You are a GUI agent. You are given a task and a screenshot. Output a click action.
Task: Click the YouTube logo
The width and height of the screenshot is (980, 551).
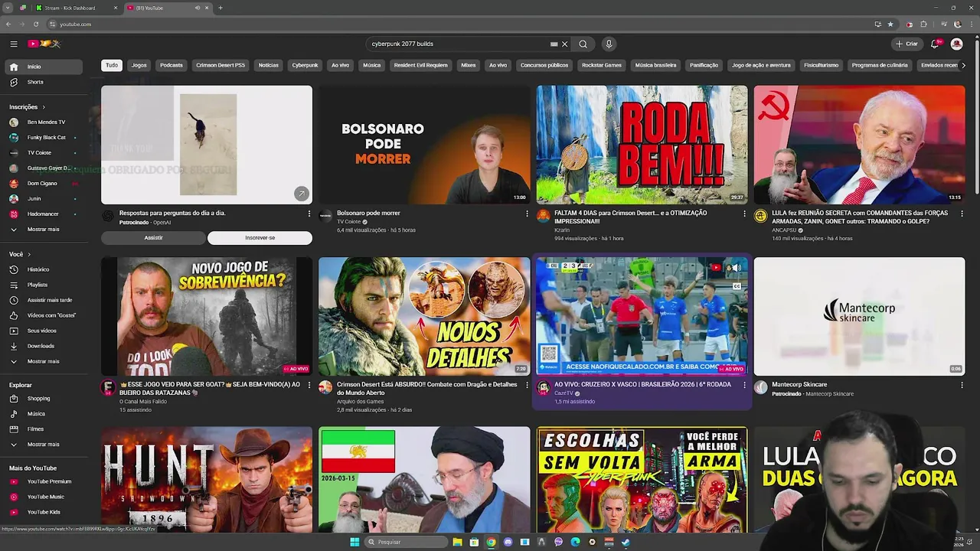(x=44, y=44)
